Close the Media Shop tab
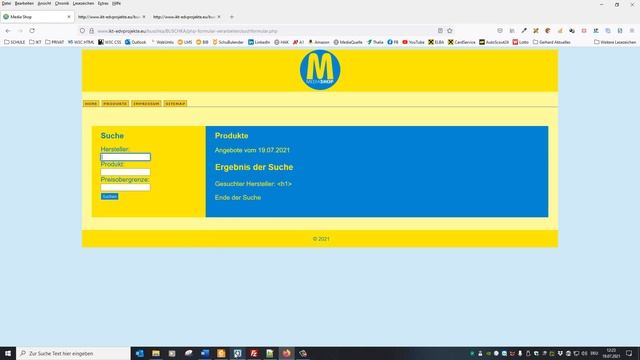 pos(69,17)
